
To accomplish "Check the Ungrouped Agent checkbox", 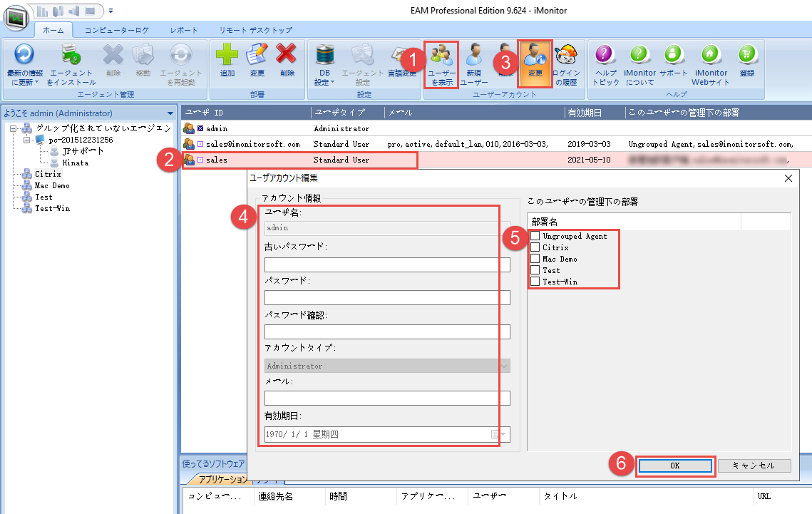I will click(535, 236).
